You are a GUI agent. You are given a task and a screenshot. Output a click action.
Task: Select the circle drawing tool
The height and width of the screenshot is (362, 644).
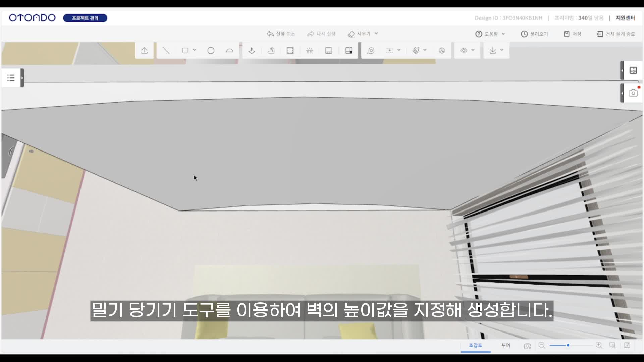(x=211, y=51)
